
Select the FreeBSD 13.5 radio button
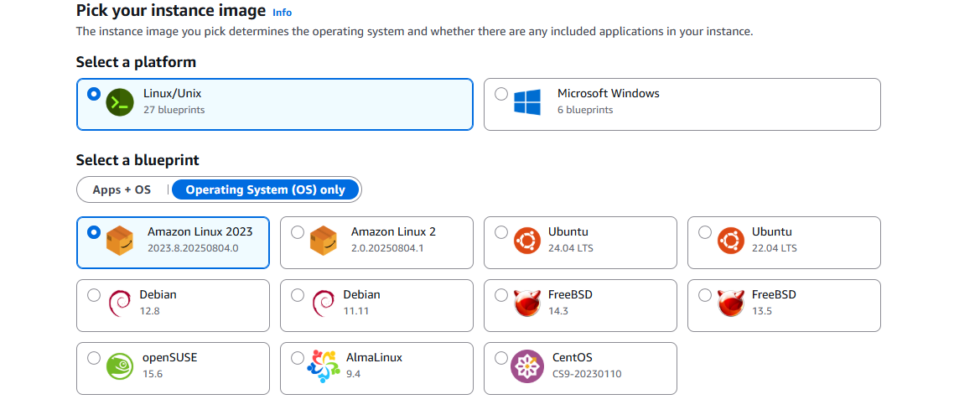tap(705, 295)
